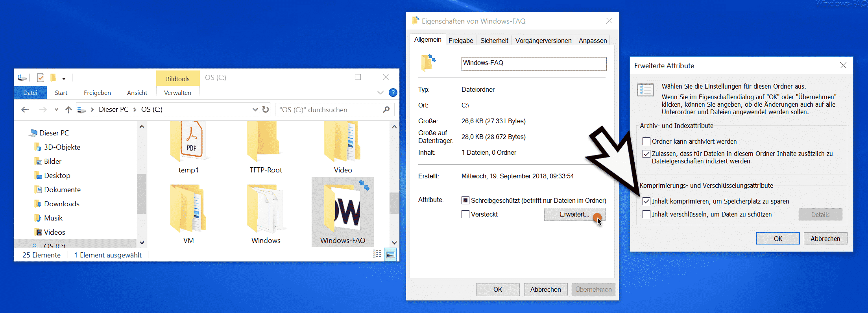Click the file list scroll-up arrow
Screen dimensions: 868x313
point(394,127)
